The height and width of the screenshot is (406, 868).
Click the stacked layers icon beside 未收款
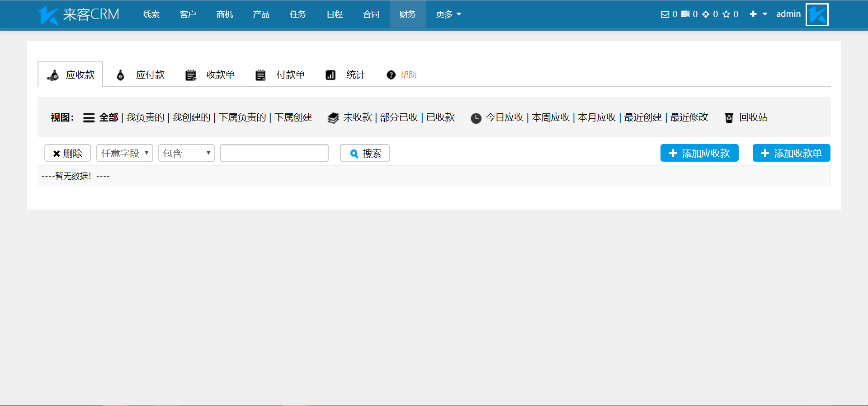pyautogui.click(x=333, y=118)
